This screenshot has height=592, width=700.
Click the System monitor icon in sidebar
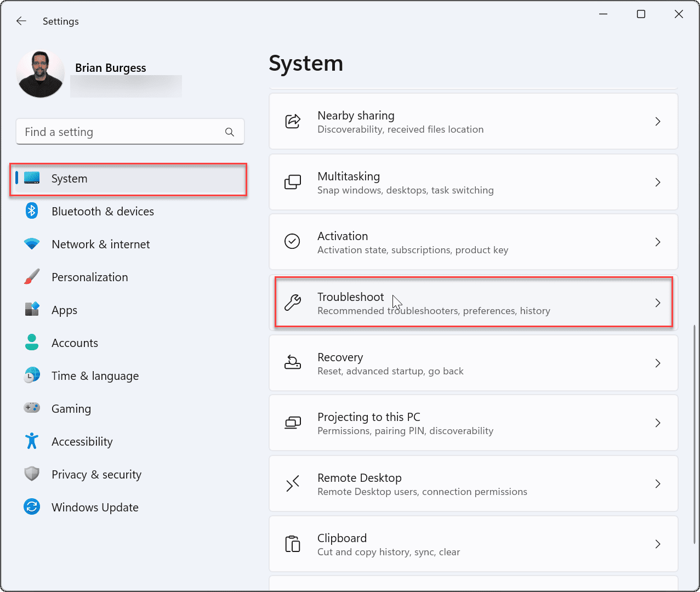click(x=32, y=178)
